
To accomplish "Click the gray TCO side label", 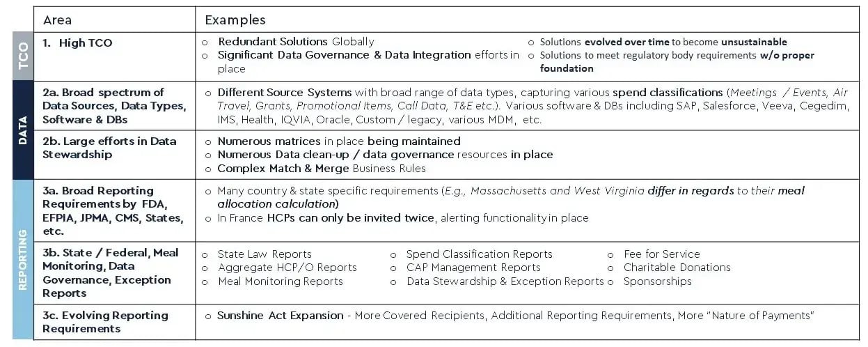I will pos(22,56).
